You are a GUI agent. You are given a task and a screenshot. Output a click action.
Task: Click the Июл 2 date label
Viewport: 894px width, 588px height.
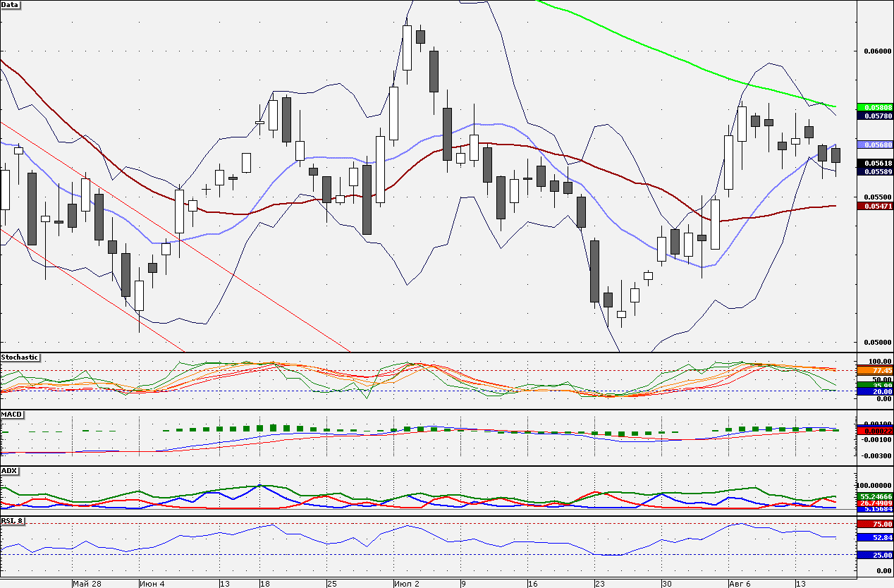click(x=407, y=584)
